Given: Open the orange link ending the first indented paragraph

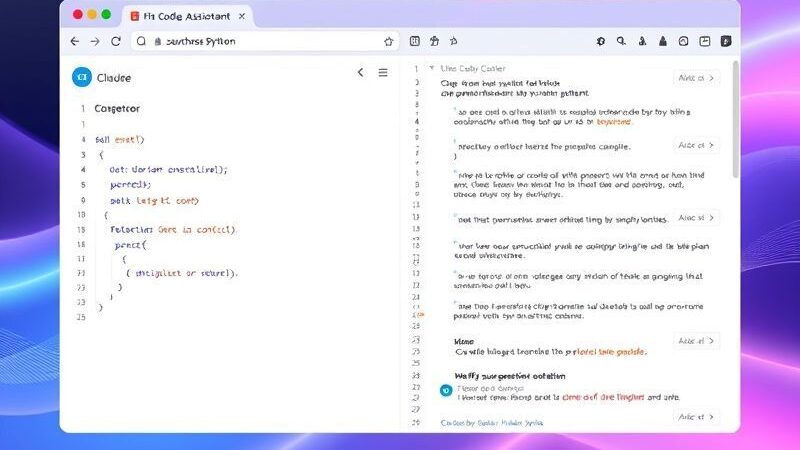Looking at the screenshot, I should coord(614,122).
